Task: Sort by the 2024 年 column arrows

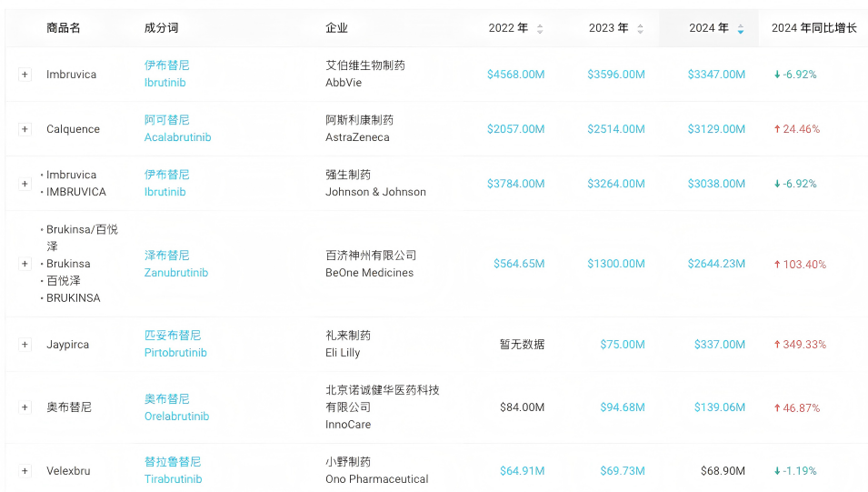Action: [x=740, y=29]
